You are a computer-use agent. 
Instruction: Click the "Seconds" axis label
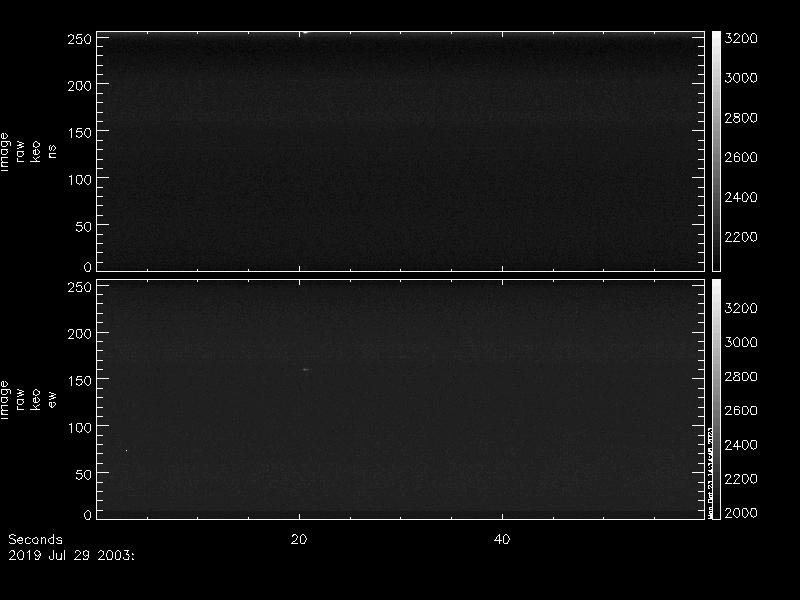tap(35, 539)
